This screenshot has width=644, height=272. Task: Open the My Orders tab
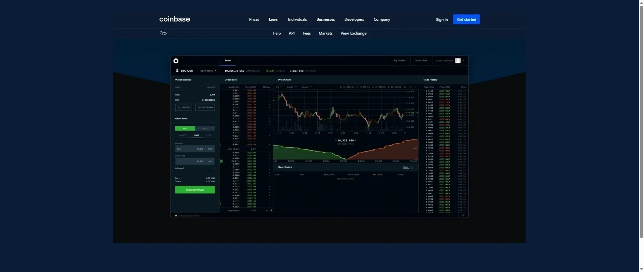[x=399, y=61]
